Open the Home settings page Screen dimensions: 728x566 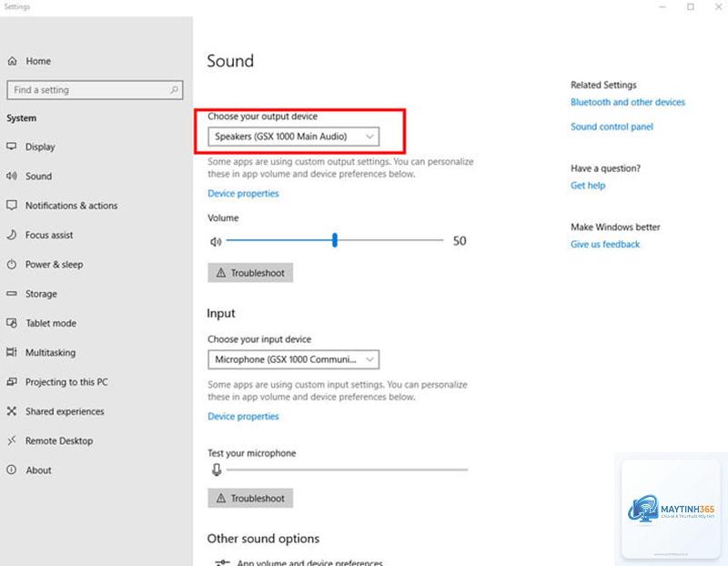point(38,61)
